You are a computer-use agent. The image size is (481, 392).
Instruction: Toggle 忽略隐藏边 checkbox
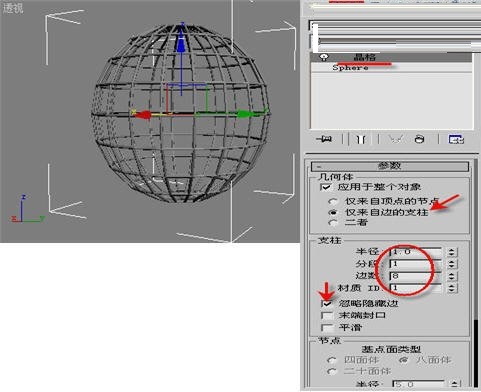(x=326, y=303)
